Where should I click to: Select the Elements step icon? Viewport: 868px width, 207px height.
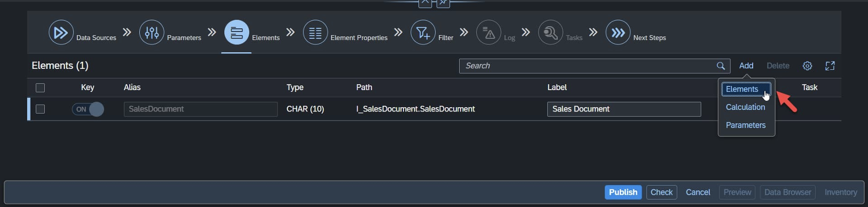pyautogui.click(x=236, y=33)
